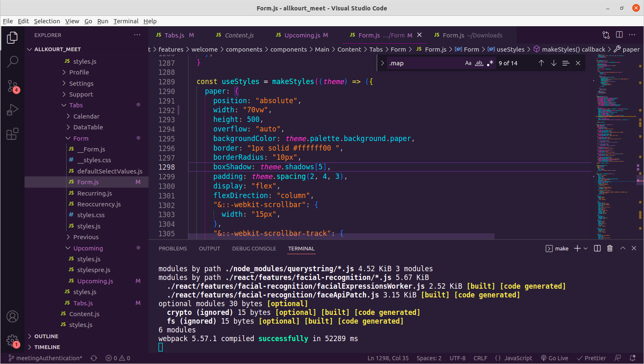Open the Extensions view
Screen dimensions: 644x364
12,134
